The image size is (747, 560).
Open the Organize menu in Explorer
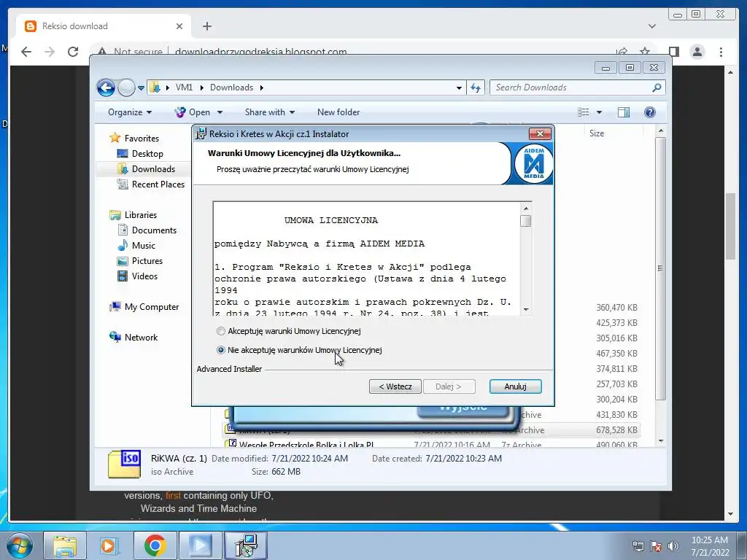click(x=130, y=112)
